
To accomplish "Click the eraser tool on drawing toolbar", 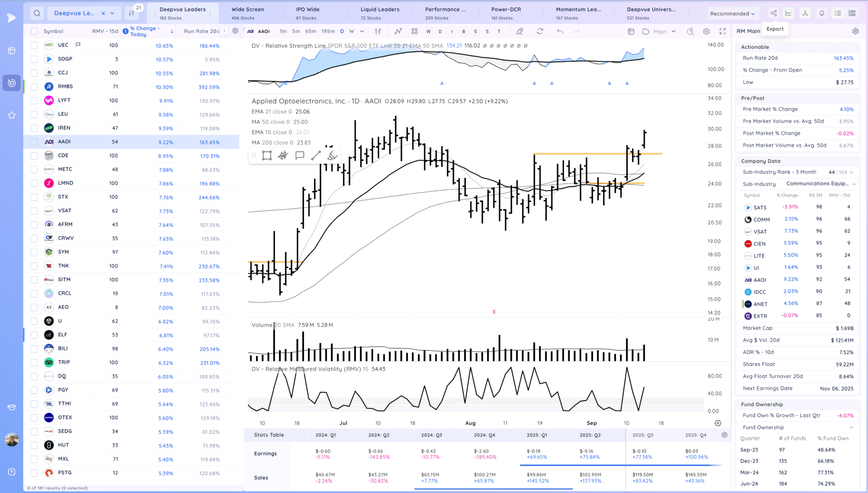I will click(x=332, y=156).
